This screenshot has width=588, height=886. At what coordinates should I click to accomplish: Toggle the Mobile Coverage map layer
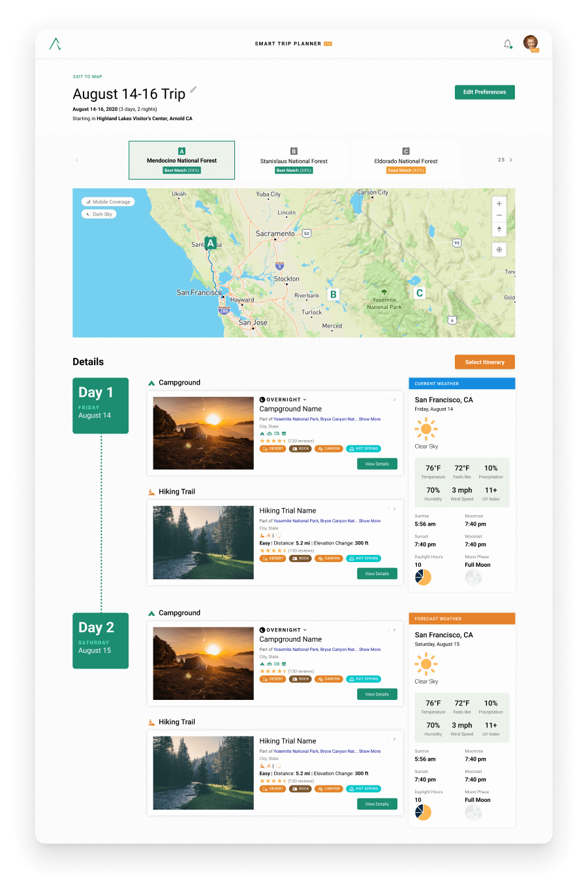coord(108,202)
